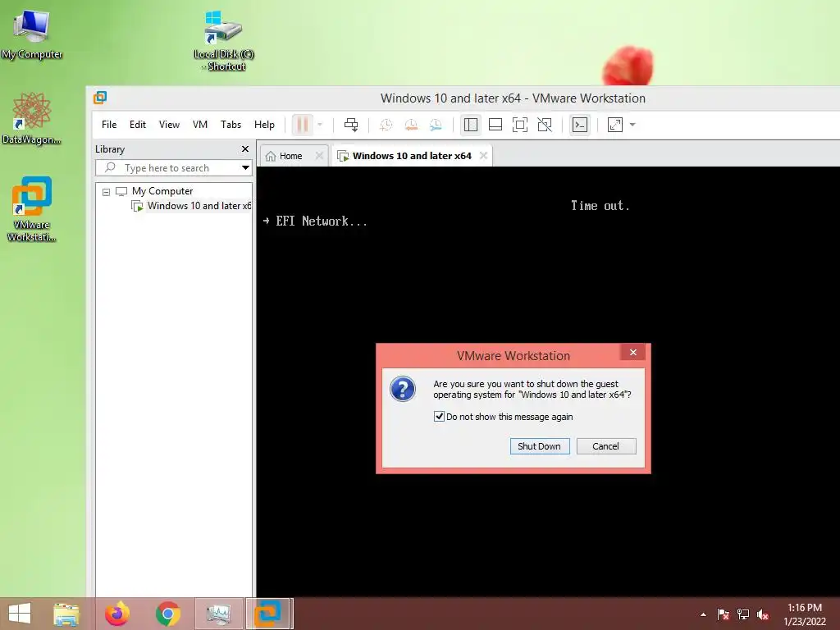This screenshot has width=840, height=630.
Task: Open the clock showing 1:16 PM
Action: [x=805, y=614]
